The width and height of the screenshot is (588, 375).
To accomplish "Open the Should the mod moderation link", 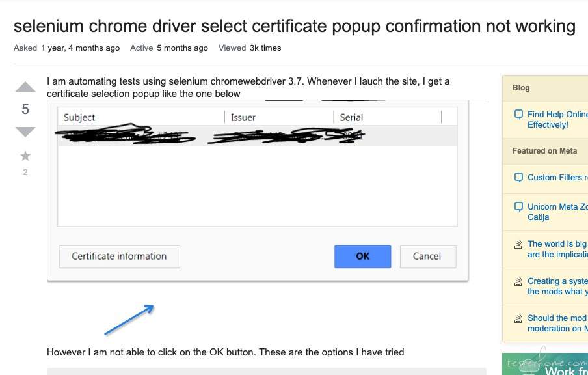I will [557, 323].
